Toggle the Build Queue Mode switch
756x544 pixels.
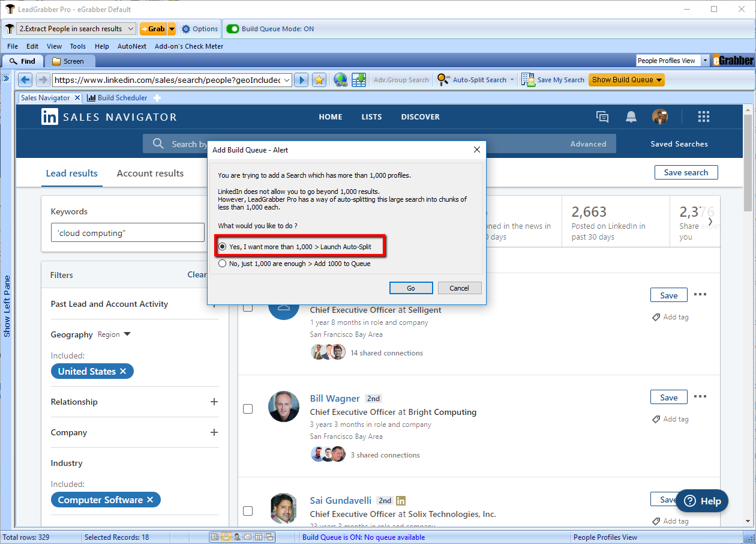point(233,29)
